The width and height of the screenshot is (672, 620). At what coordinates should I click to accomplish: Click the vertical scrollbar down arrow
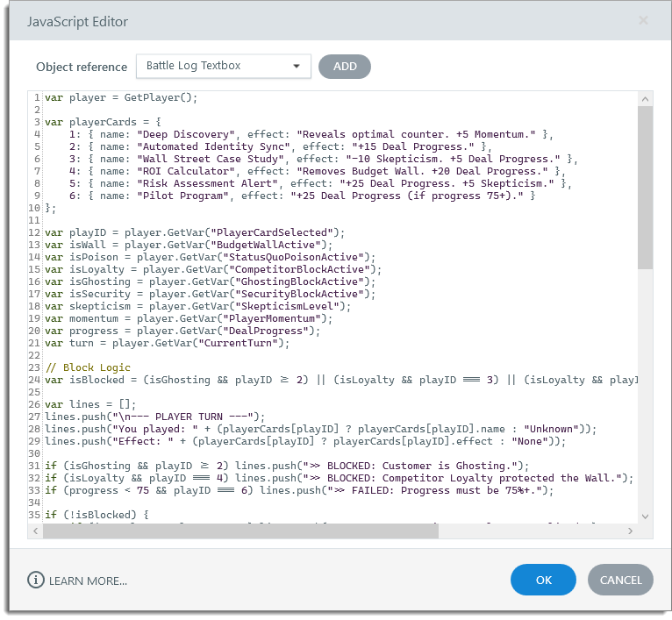(x=645, y=517)
